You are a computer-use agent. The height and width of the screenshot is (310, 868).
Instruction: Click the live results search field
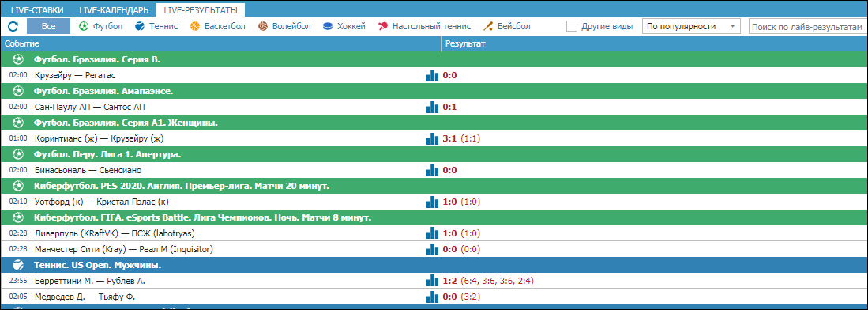[x=808, y=26]
